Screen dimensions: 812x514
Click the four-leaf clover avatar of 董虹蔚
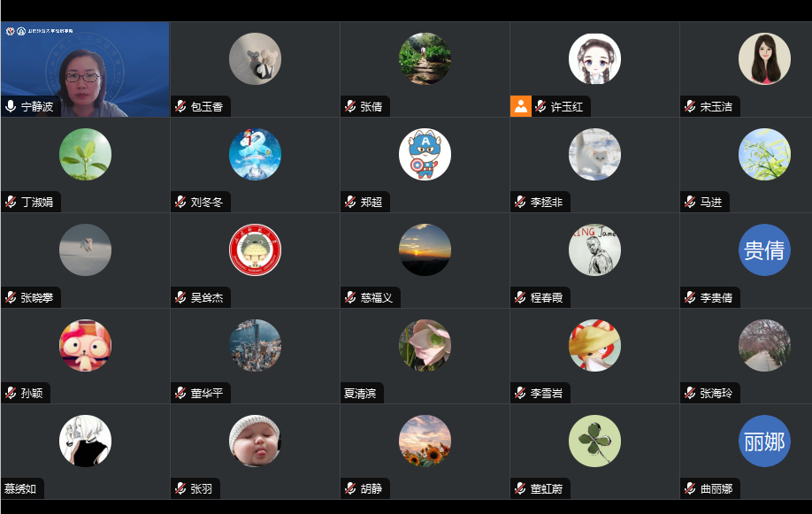594,441
